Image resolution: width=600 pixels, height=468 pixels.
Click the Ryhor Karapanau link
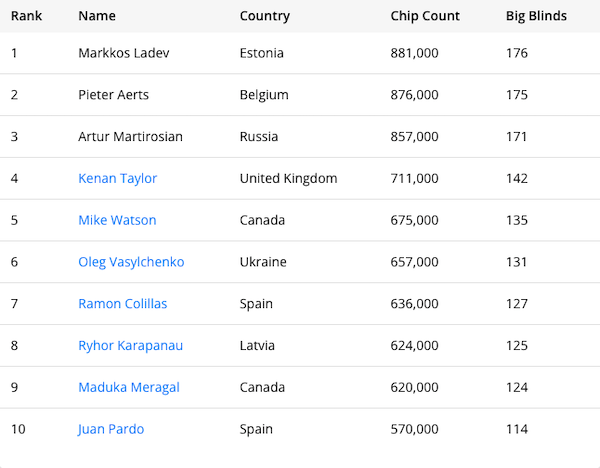[x=130, y=346]
